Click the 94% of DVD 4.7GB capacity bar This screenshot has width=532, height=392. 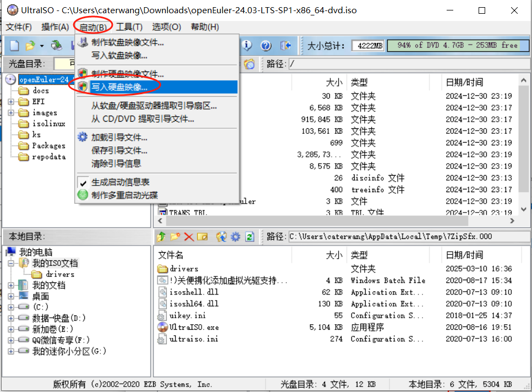click(458, 46)
